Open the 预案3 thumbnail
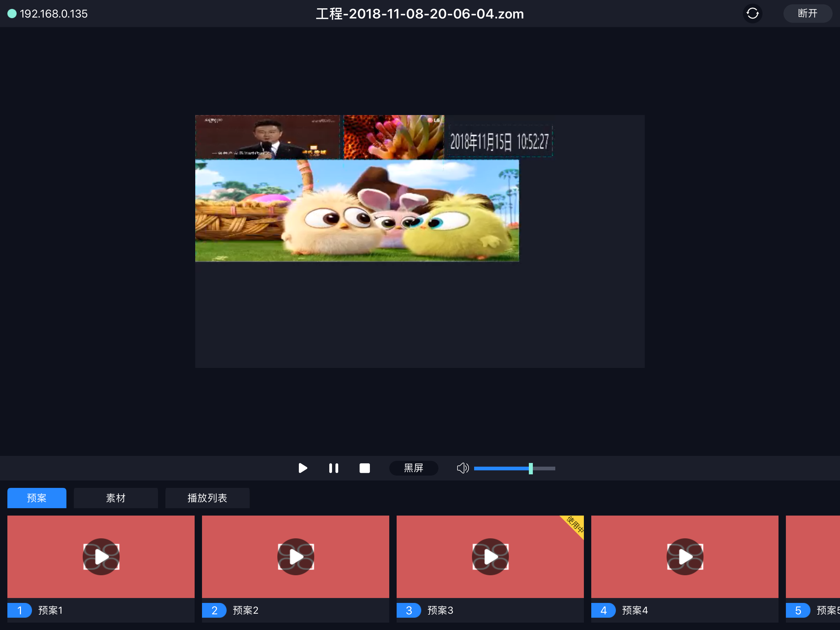 click(490, 557)
